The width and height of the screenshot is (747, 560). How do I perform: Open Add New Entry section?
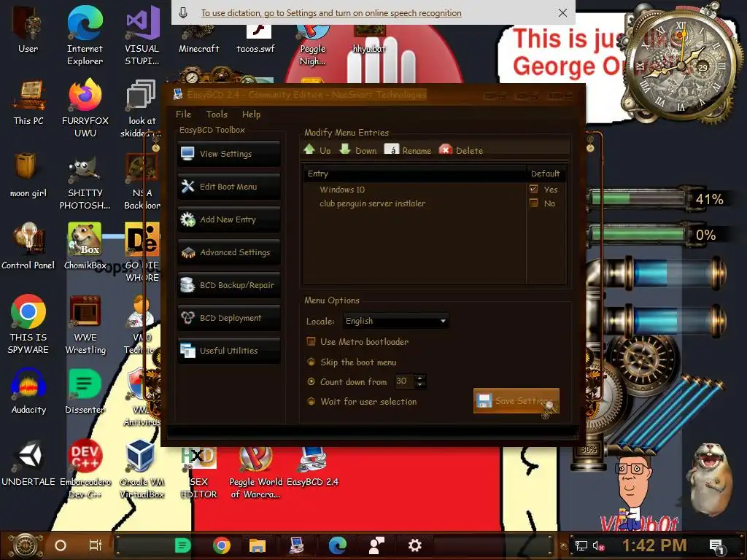(228, 219)
